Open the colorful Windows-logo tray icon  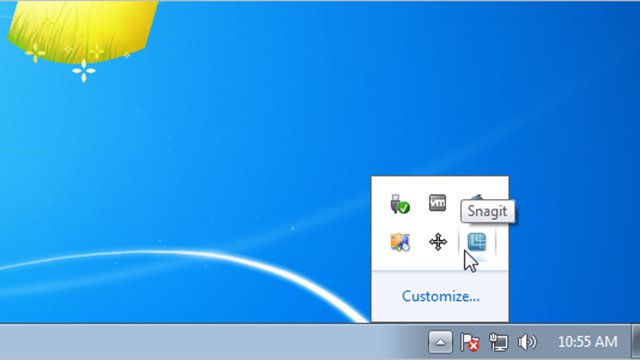tap(400, 242)
